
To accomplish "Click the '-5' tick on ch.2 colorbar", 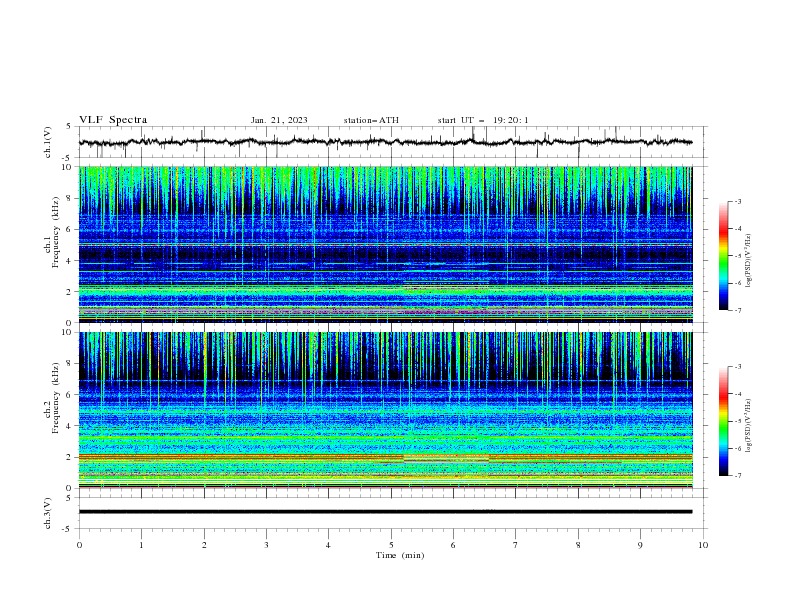I will (x=738, y=421).
